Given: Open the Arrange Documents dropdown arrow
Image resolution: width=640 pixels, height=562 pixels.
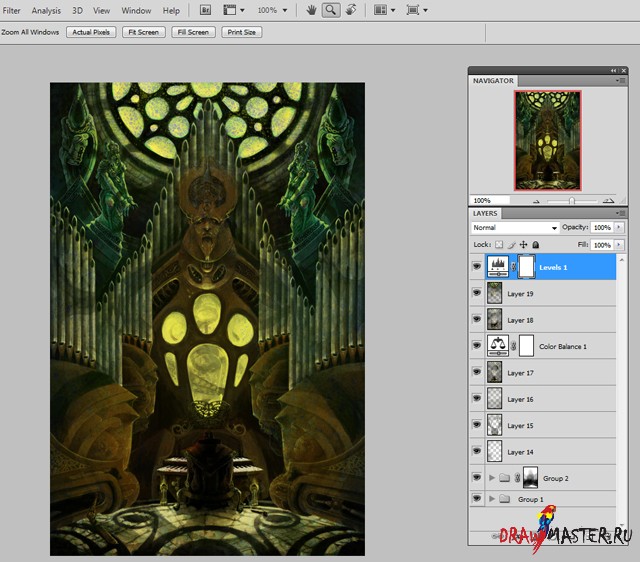Looking at the screenshot, I should [x=393, y=11].
